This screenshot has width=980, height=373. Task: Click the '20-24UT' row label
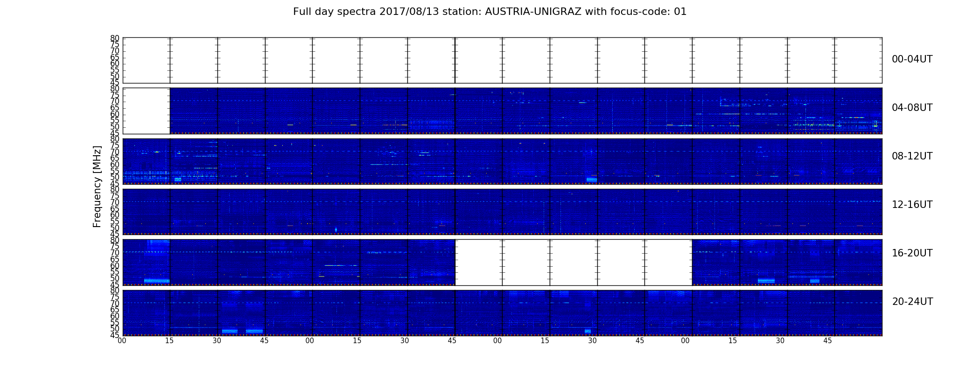click(x=912, y=302)
